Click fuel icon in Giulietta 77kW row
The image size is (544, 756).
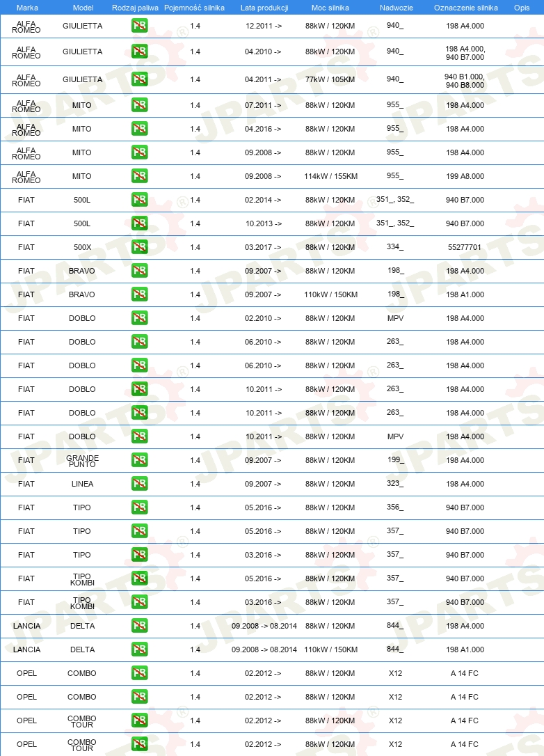coord(139,79)
